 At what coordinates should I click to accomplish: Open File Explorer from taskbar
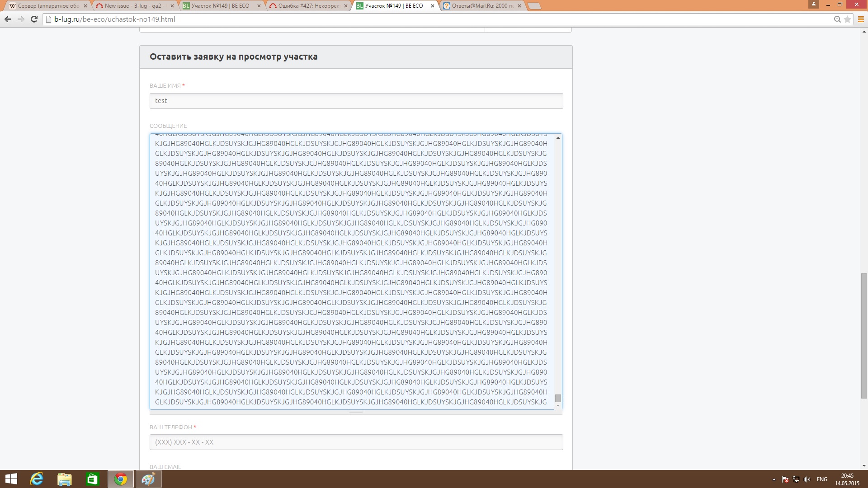pos(65,479)
